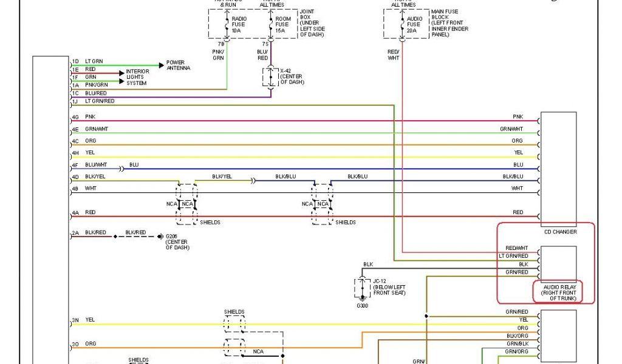Click the Interior Lights System label
Screen dimensions: 622x364
(x=137, y=77)
